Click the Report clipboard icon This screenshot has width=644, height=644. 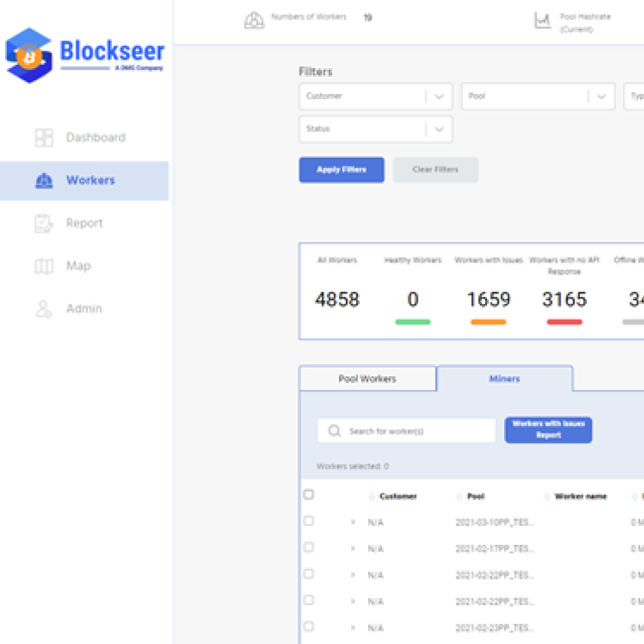(44, 223)
